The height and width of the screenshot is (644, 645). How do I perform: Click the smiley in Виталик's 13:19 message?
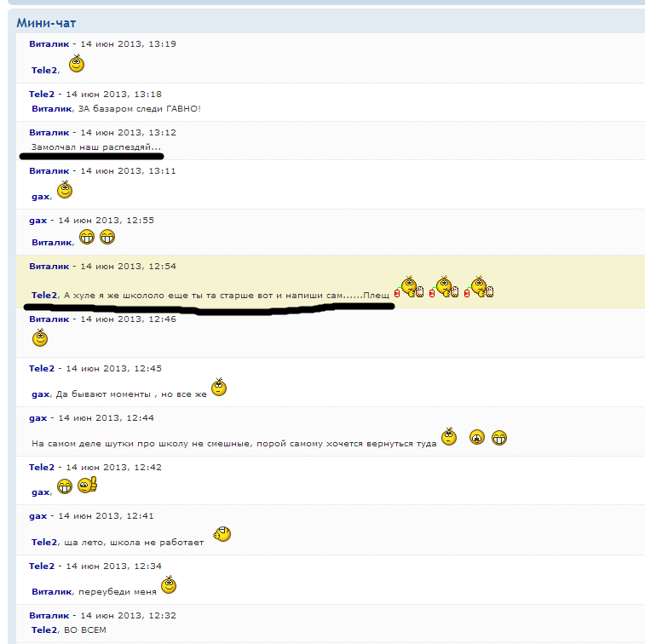click(77, 64)
